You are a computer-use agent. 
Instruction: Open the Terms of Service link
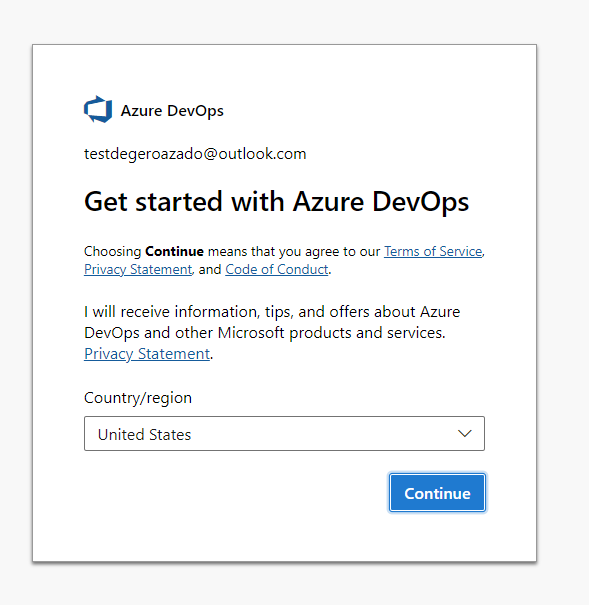pos(433,252)
